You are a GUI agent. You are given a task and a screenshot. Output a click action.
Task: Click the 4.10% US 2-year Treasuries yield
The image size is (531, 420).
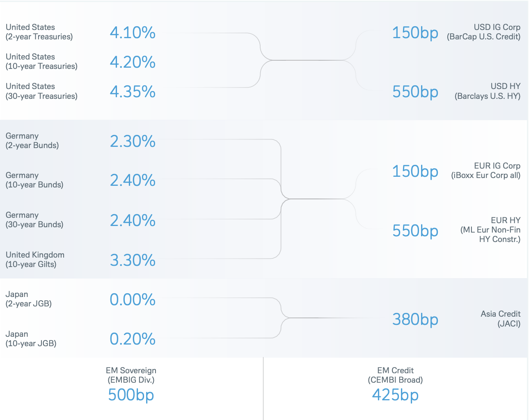click(x=133, y=33)
